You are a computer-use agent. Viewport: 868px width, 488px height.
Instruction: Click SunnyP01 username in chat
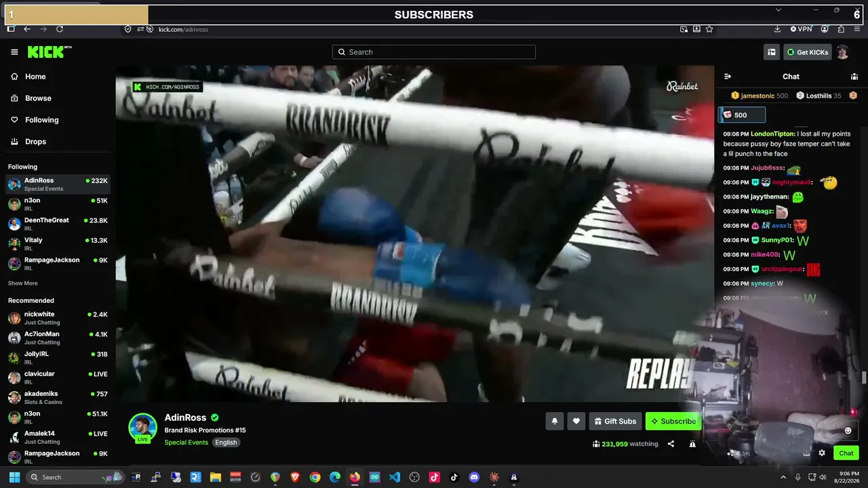[x=777, y=240]
